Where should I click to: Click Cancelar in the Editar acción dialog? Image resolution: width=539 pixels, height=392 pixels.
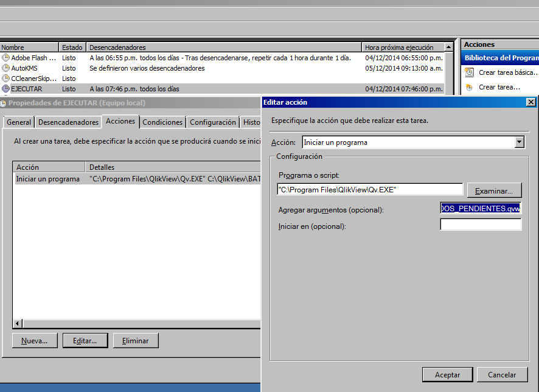(x=503, y=374)
